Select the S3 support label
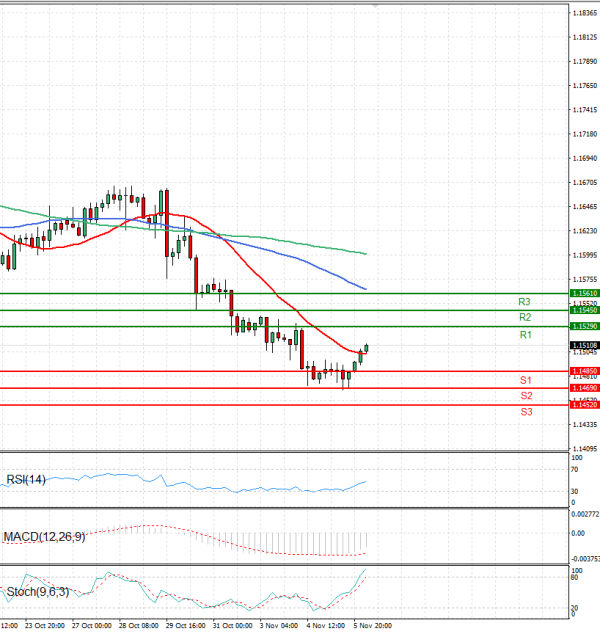The image size is (600, 634). point(525,412)
